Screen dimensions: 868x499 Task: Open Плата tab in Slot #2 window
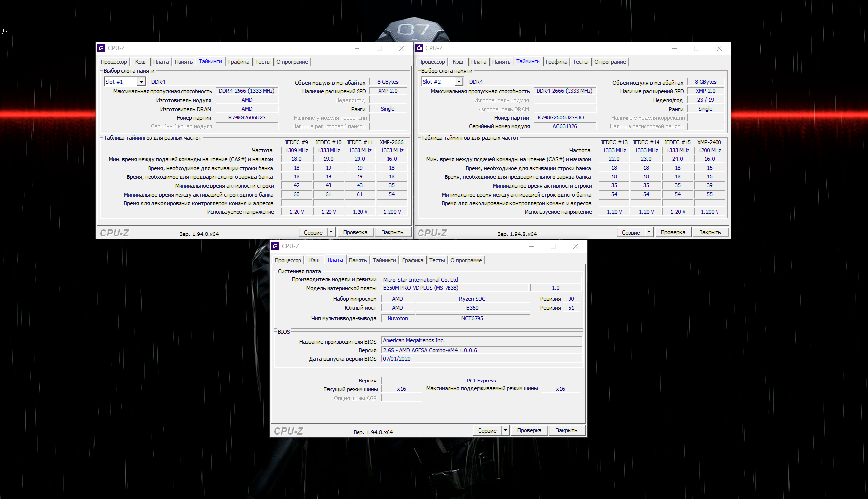479,62
